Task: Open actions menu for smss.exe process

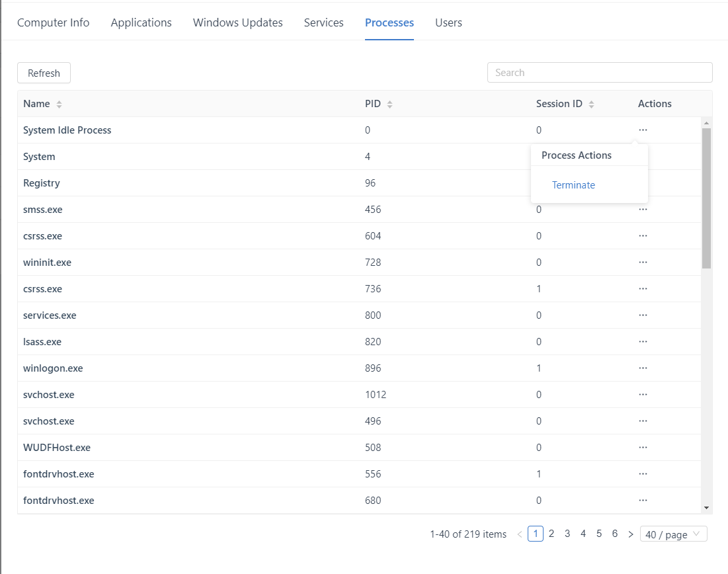Action: point(643,210)
